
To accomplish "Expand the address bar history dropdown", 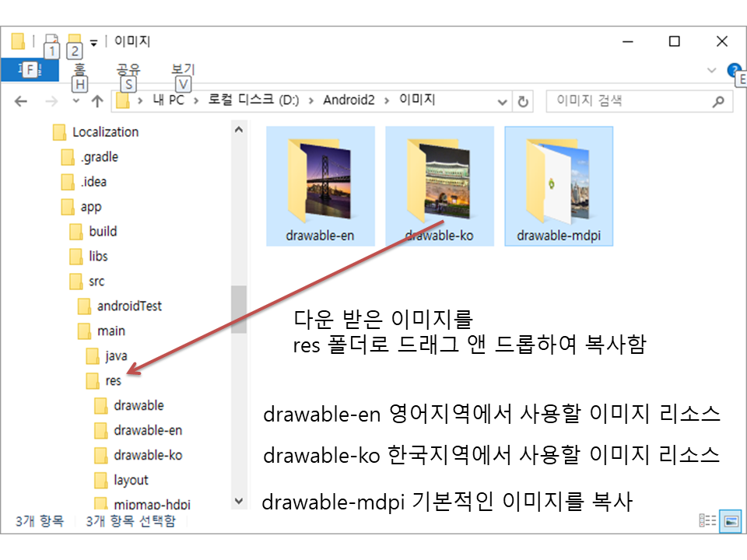I will pyautogui.click(x=503, y=101).
